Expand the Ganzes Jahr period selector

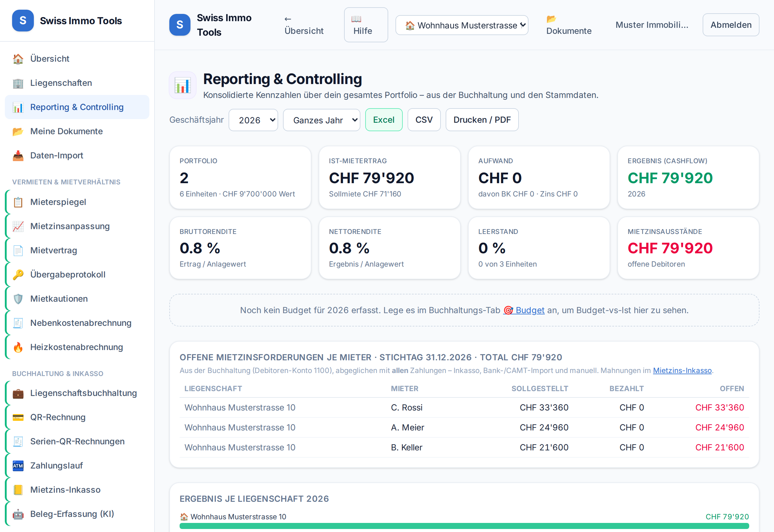pos(321,120)
